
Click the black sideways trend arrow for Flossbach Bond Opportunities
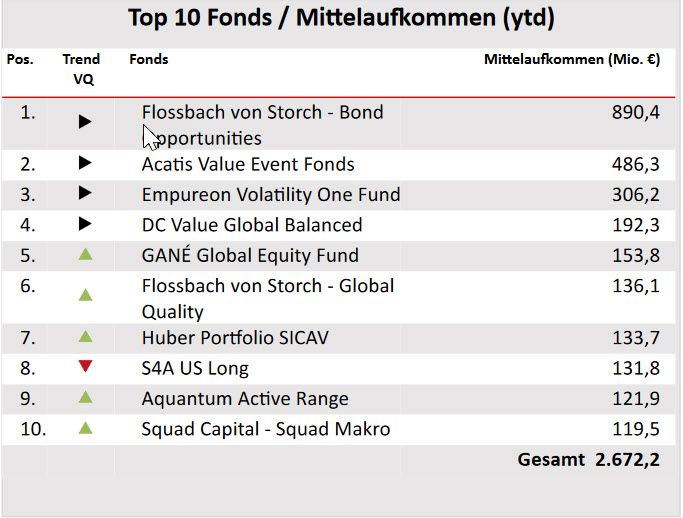click(85, 121)
